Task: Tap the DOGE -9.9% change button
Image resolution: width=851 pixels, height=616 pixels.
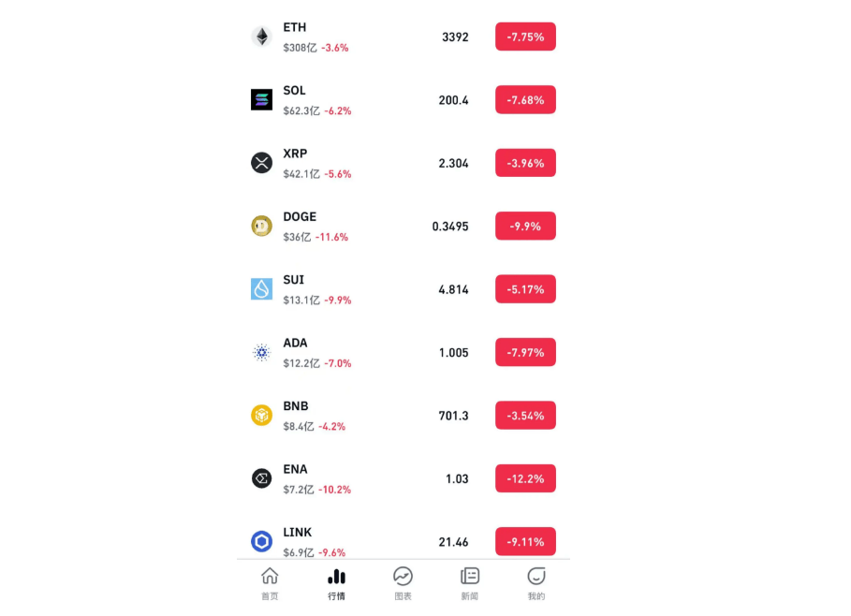Action: click(x=525, y=226)
